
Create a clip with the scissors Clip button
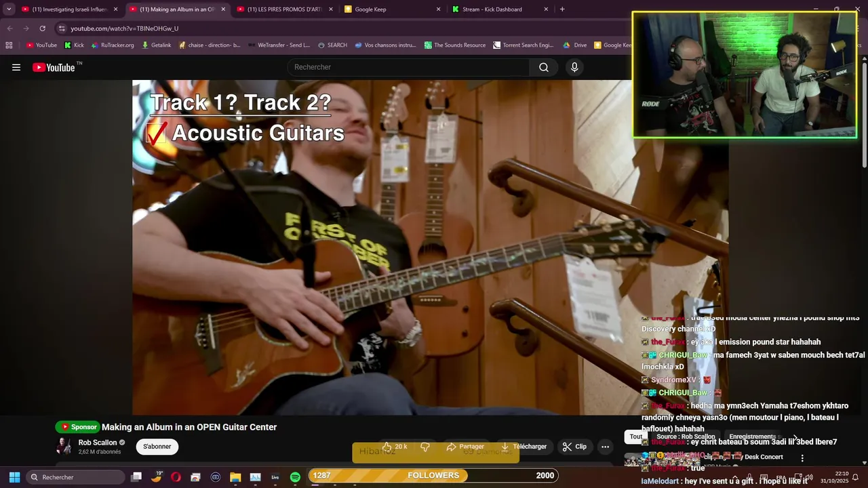pyautogui.click(x=574, y=447)
